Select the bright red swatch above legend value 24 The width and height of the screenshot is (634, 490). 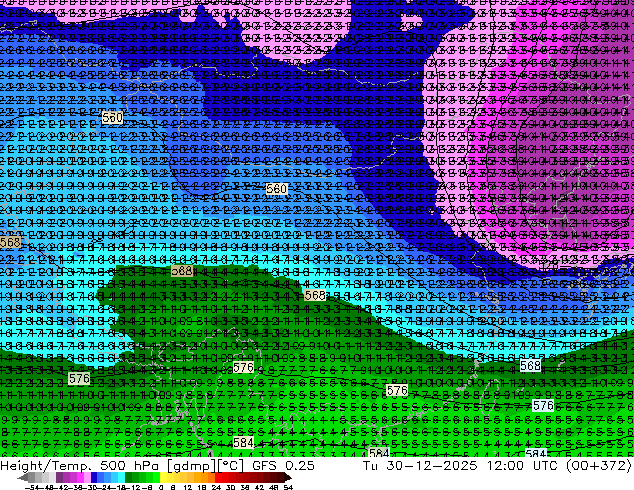point(218,477)
